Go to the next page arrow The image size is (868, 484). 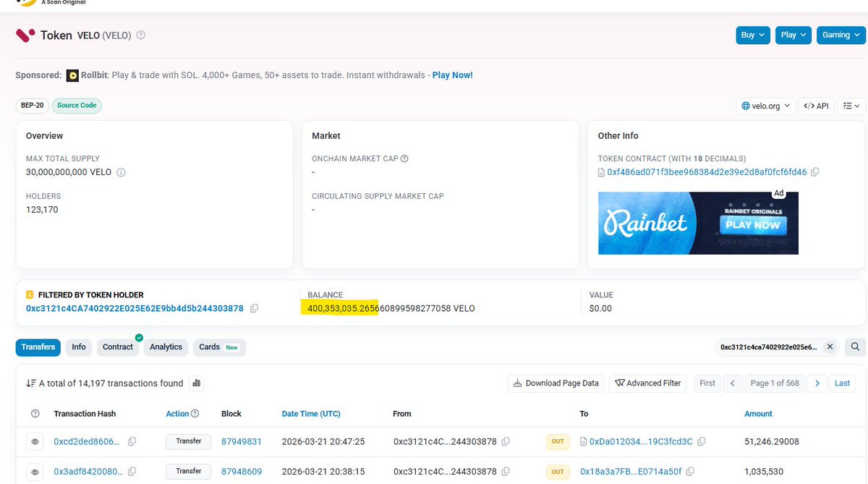(817, 383)
